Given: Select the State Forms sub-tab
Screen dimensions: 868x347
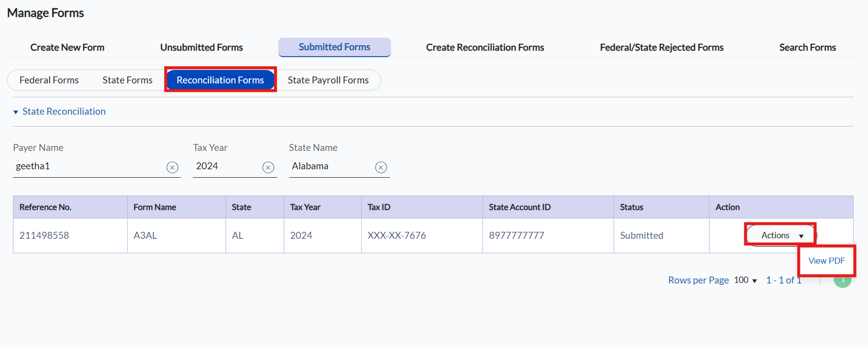Looking at the screenshot, I should tap(127, 80).
